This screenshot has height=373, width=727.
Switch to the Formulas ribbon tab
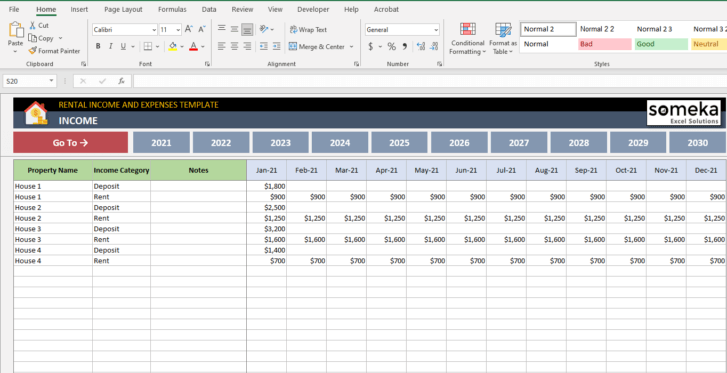tap(172, 9)
